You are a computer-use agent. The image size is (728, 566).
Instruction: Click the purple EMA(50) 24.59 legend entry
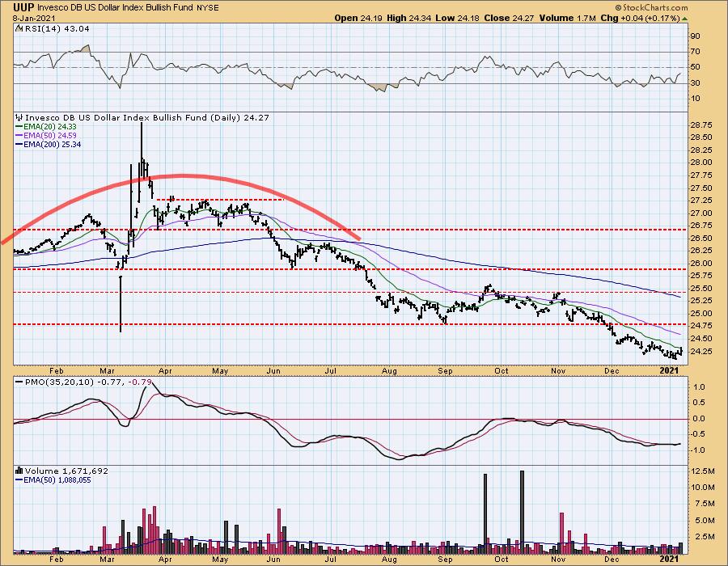(46, 136)
